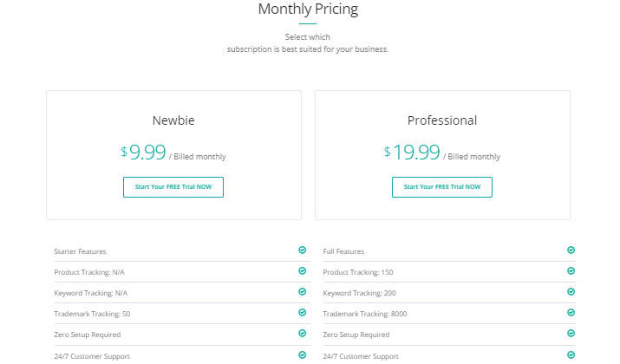Select the Professional plan title
Viewport: 620px width, 364px height.
(442, 120)
